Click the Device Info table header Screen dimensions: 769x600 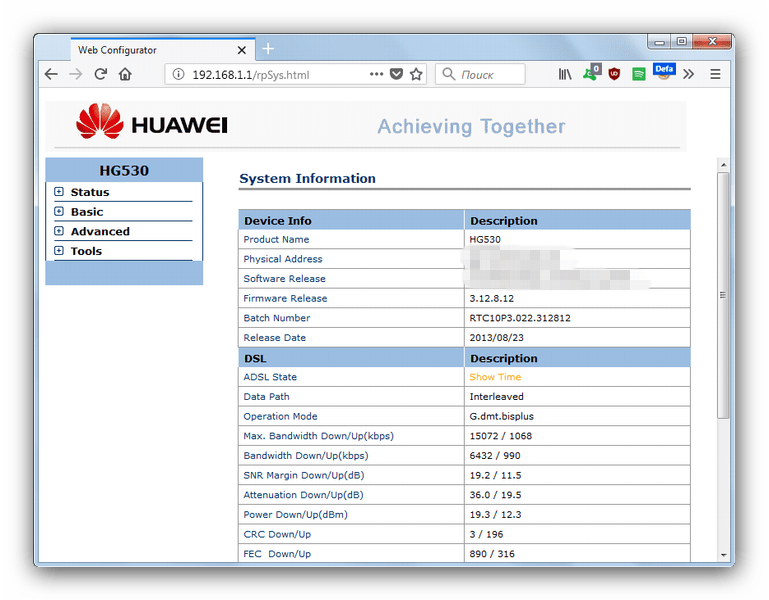click(278, 221)
